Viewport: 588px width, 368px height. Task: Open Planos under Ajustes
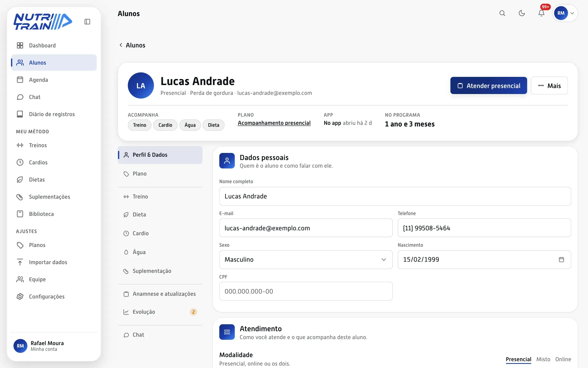pos(54,245)
